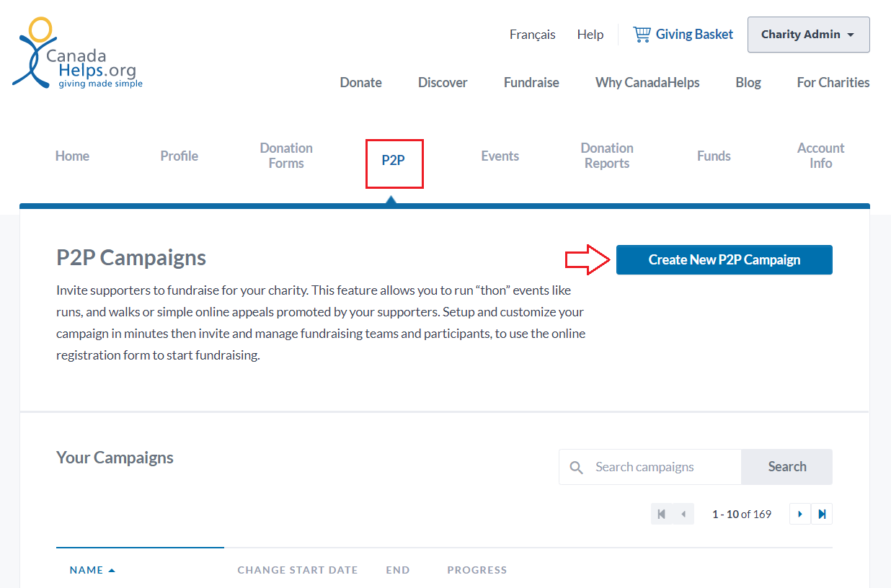The height and width of the screenshot is (588, 891).
Task: Sort by CHANGE START DATE column
Action: pyautogui.click(x=298, y=570)
